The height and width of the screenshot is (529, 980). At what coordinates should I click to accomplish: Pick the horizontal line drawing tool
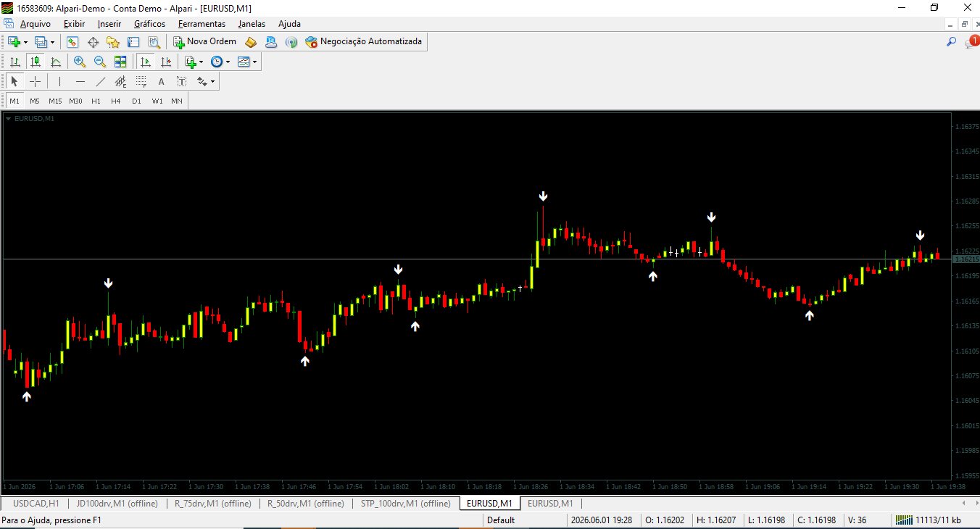click(x=80, y=81)
